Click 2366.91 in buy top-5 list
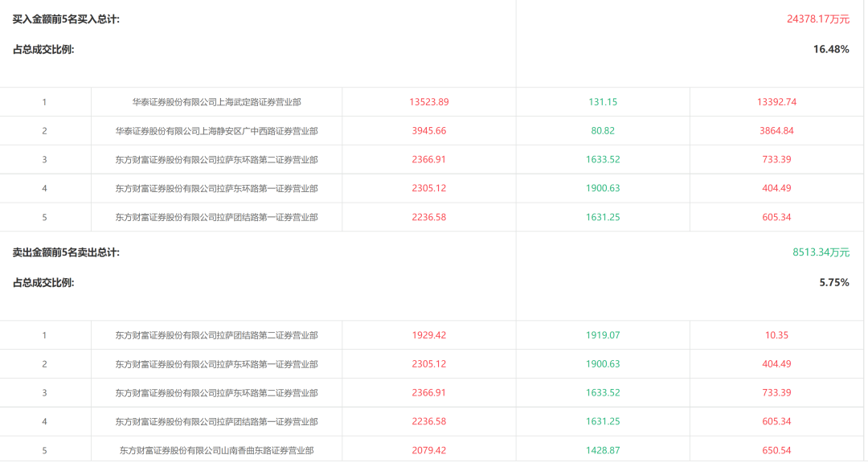The height and width of the screenshot is (463, 868). point(429,159)
